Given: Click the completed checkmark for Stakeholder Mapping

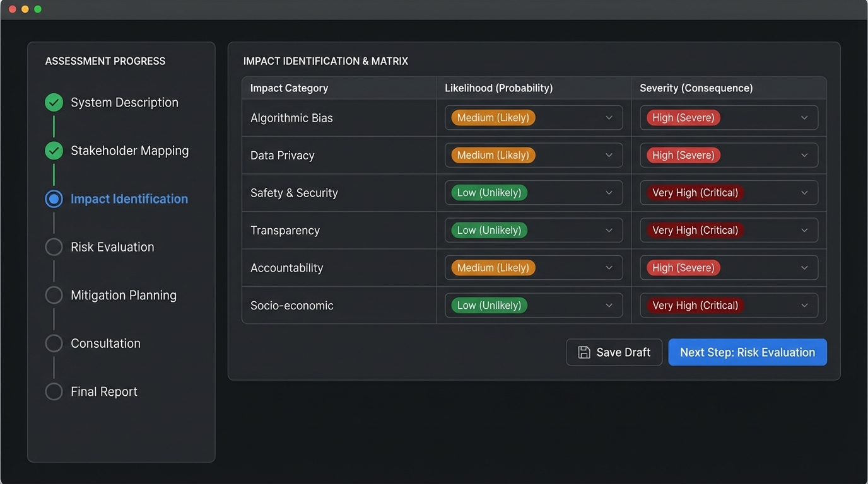Looking at the screenshot, I should (x=54, y=150).
